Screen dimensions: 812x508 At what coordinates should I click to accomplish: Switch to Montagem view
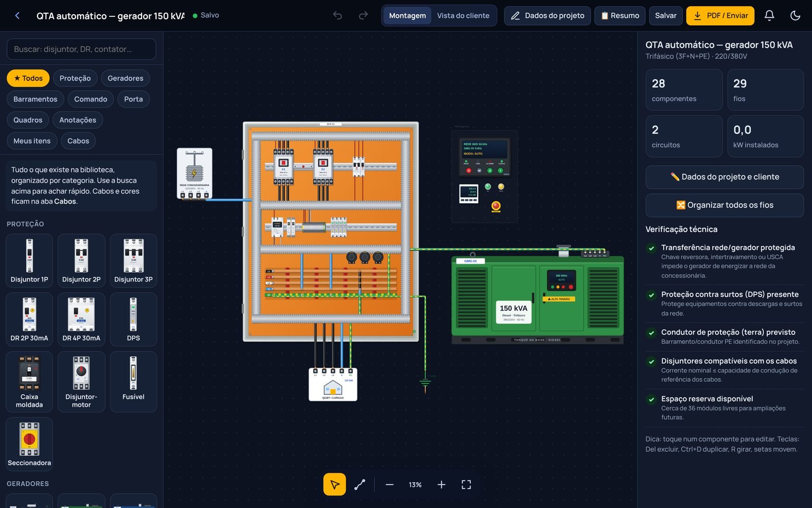[408, 16]
